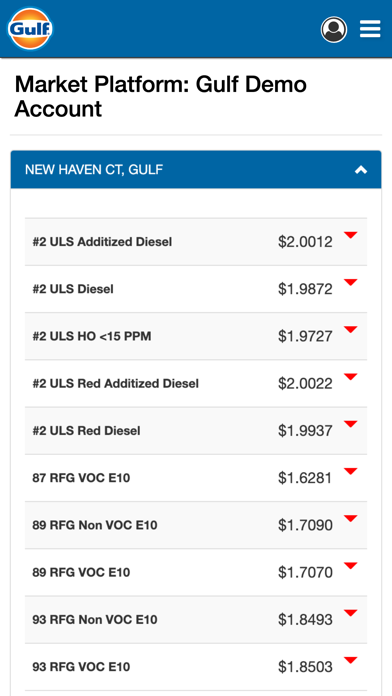Click the red down arrow for #2 ULS Diesel
The height and width of the screenshot is (696, 392).
point(351,282)
